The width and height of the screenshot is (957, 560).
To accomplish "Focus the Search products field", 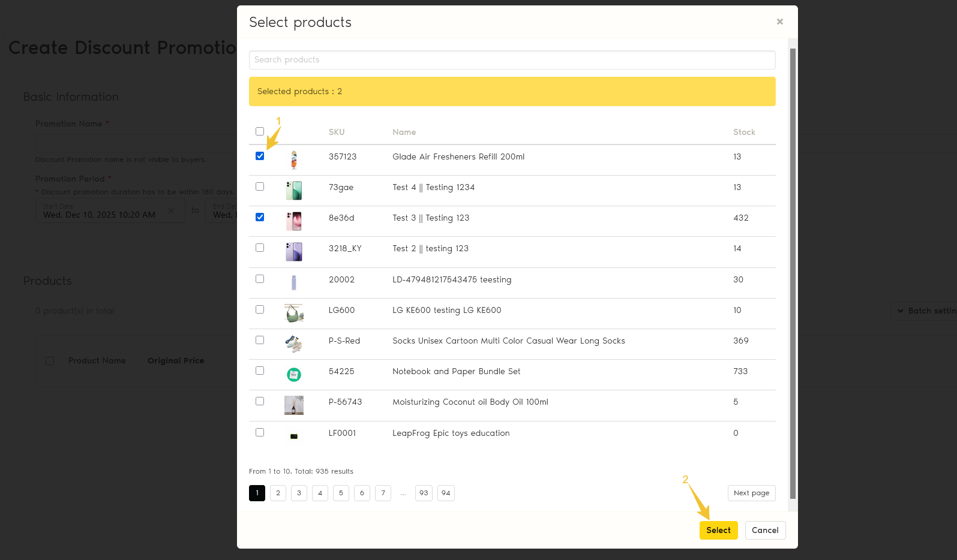I will coord(512,60).
